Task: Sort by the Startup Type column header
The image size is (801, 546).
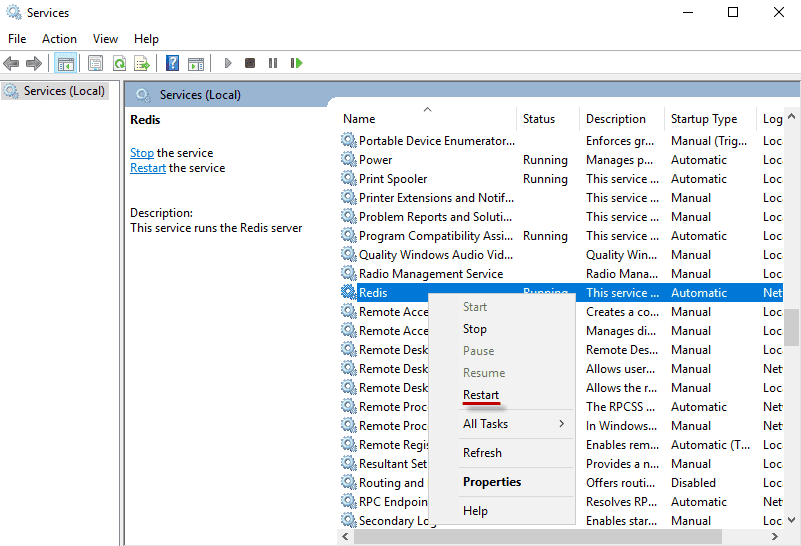Action: (x=710, y=118)
